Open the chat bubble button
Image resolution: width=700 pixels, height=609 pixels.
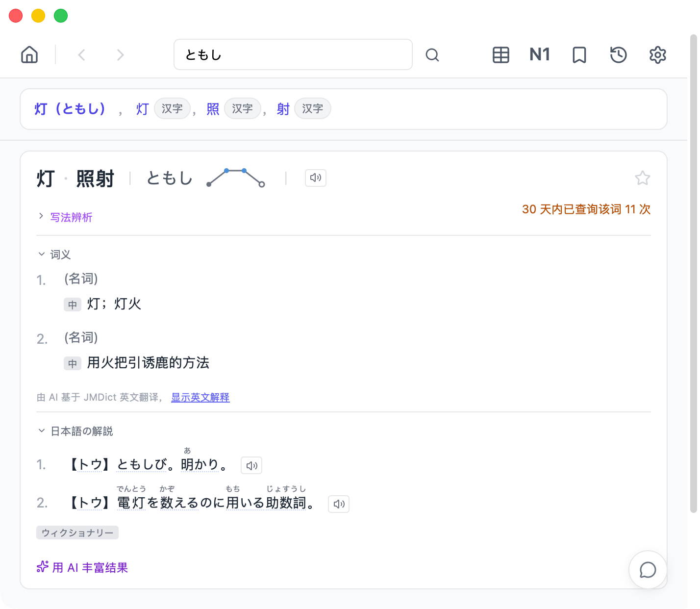(x=648, y=570)
